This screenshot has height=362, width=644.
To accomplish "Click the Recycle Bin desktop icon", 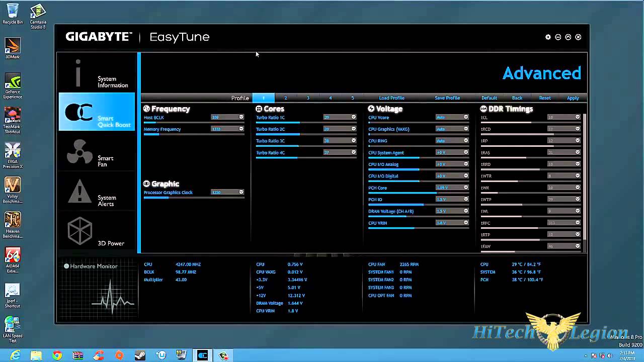I will point(13,14).
